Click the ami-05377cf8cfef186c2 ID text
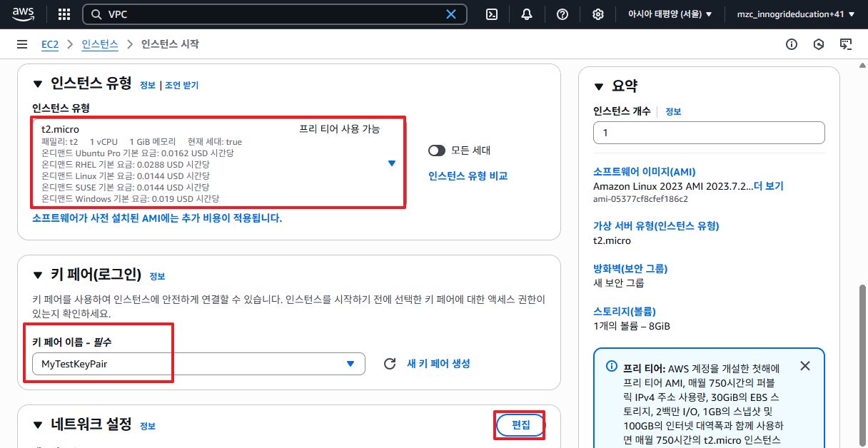Viewport: 868px width, 448px height. click(640, 199)
